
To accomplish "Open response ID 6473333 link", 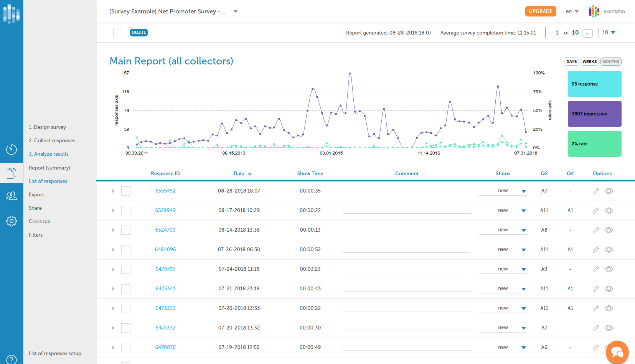I will tap(165, 308).
